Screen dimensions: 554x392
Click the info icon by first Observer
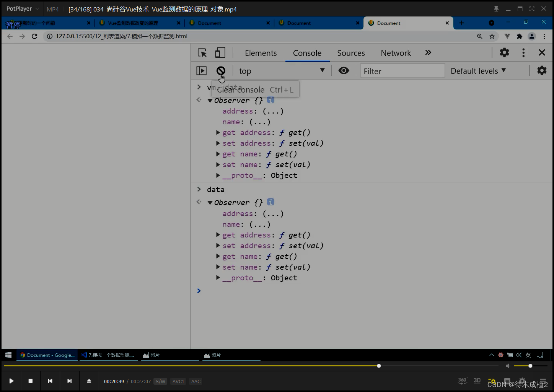[x=270, y=100]
